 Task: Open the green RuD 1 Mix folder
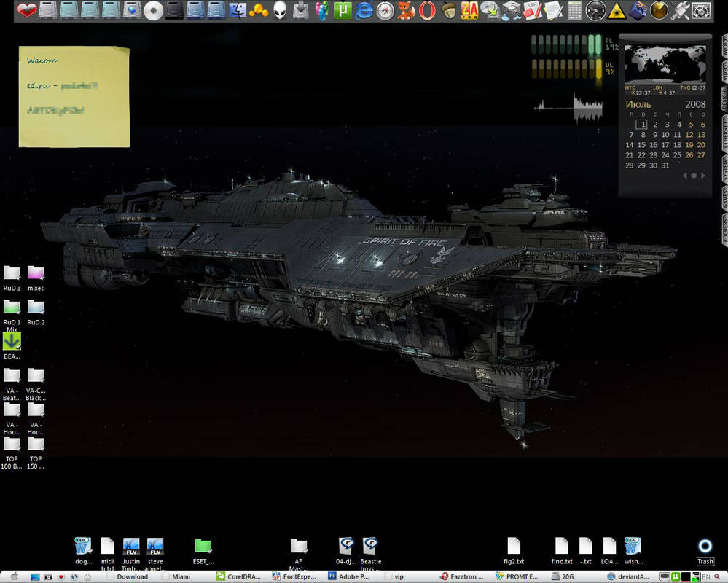(12, 316)
